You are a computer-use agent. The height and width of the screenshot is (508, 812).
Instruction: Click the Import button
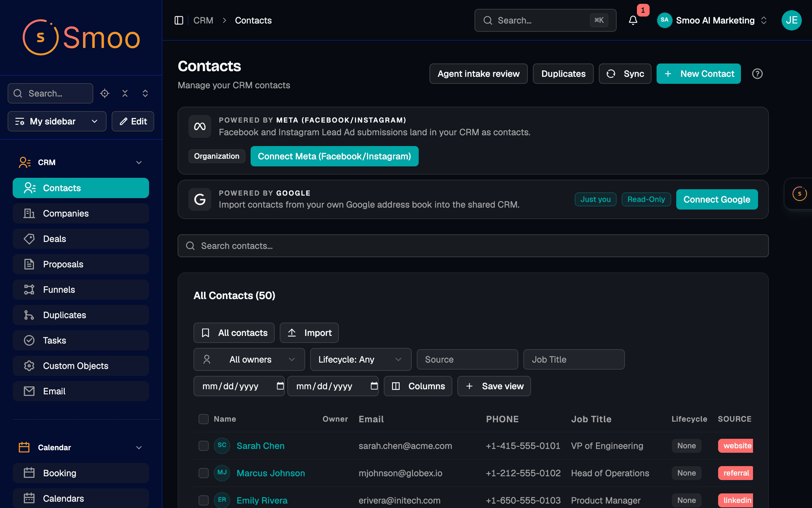pyautogui.click(x=309, y=333)
